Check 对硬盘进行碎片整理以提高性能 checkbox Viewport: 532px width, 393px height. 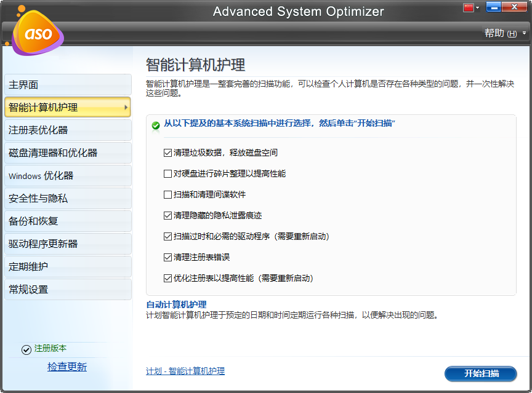pyautogui.click(x=167, y=174)
